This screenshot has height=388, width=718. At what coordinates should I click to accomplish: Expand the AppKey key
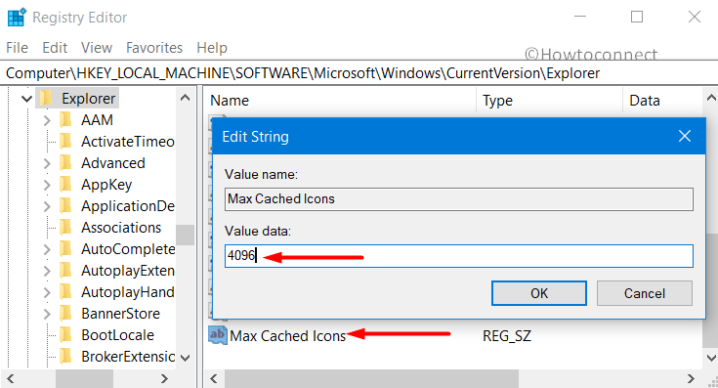[x=47, y=185]
